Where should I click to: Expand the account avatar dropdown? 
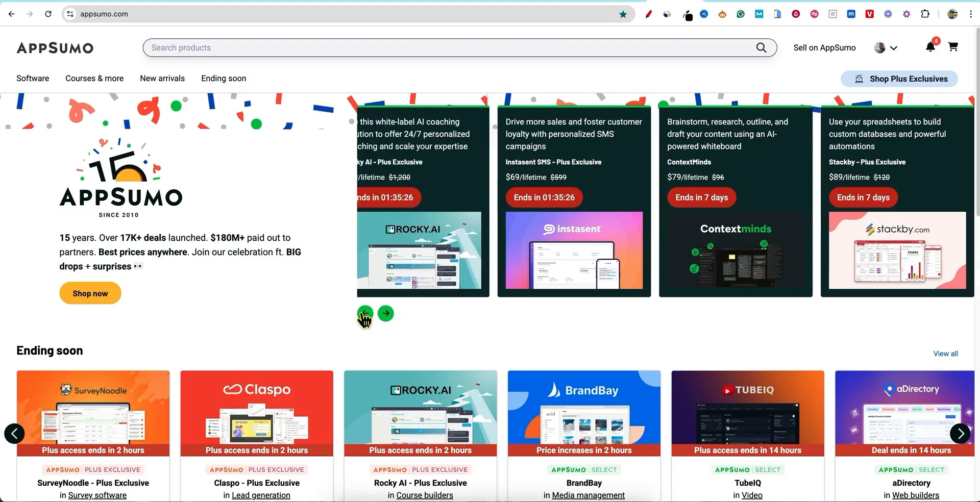[886, 47]
